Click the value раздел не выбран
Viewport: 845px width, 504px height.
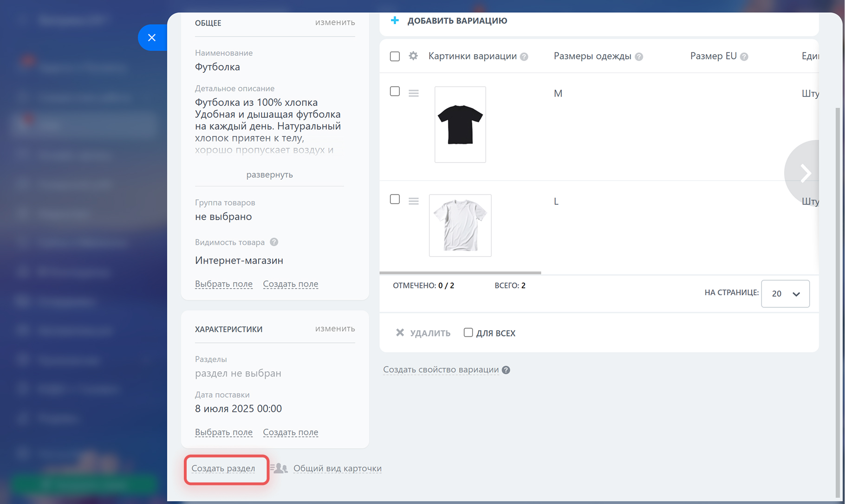[238, 373]
